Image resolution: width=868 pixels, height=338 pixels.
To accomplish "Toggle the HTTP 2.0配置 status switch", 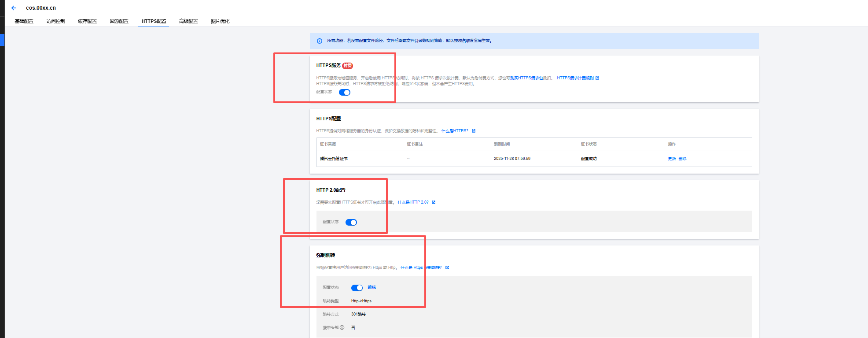I will pos(351,223).
